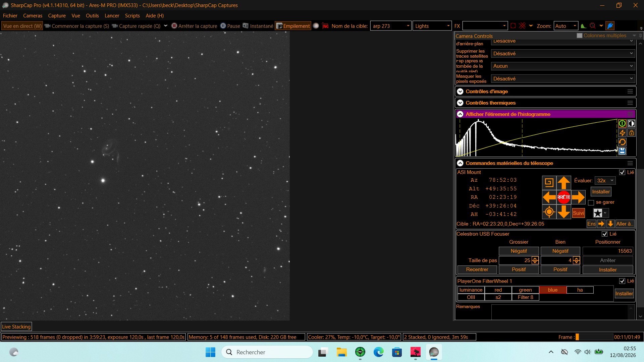Uncheck Lié for Celestron USB Focuser
Screen dimensions: 644x362
(605, 234)
